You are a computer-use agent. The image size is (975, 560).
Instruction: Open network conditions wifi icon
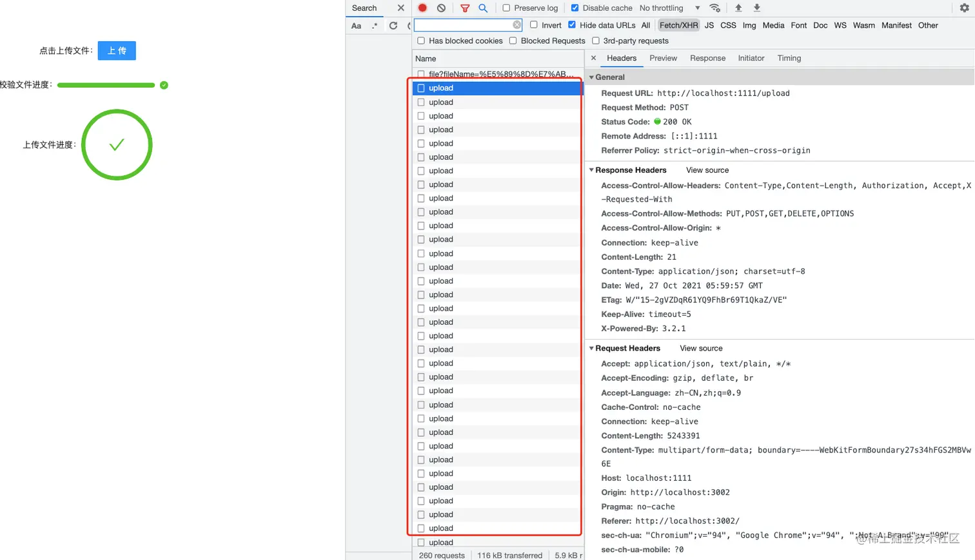714,8
